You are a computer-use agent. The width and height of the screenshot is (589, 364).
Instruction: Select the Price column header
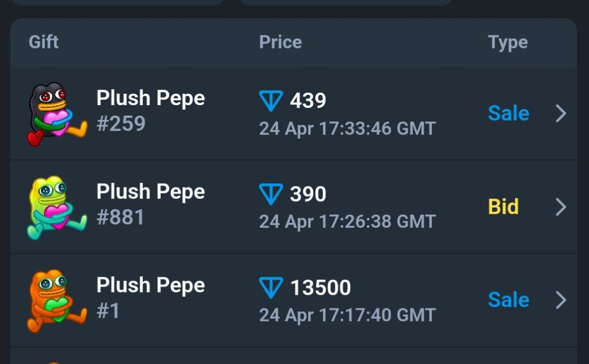coord(280,42)
